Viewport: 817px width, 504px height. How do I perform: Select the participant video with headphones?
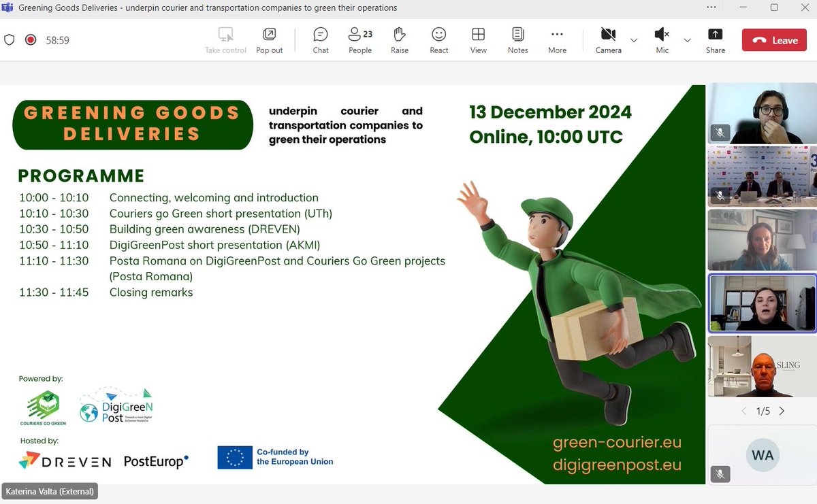pos(762,114)
